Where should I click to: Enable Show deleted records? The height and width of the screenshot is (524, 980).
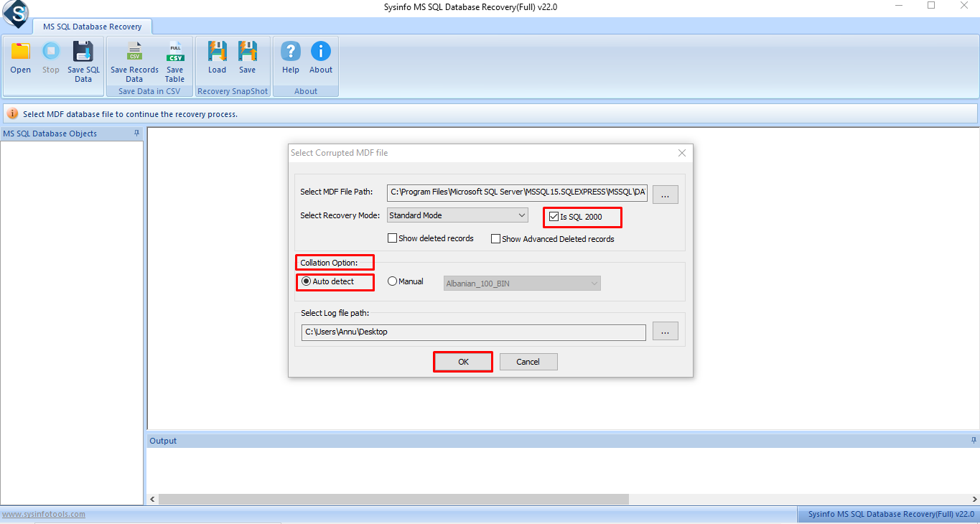[392, 238]
